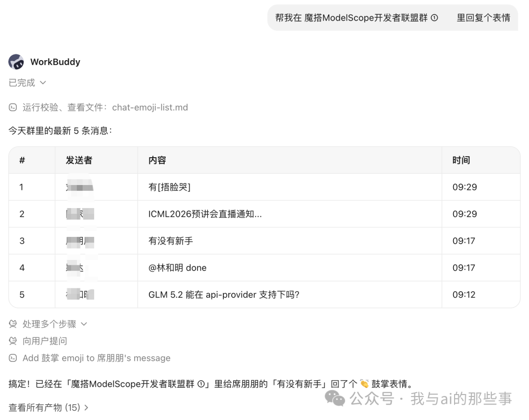Click the blurred sender in the GLM 5.2 row
Viewport: 529px width, 420px height.
coord(80,295)
